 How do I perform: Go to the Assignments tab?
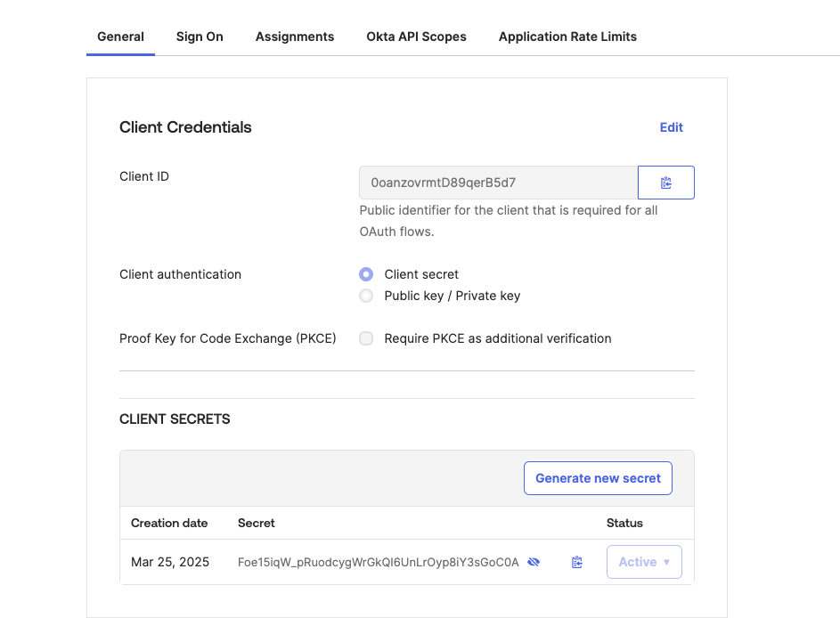point(295,37)
